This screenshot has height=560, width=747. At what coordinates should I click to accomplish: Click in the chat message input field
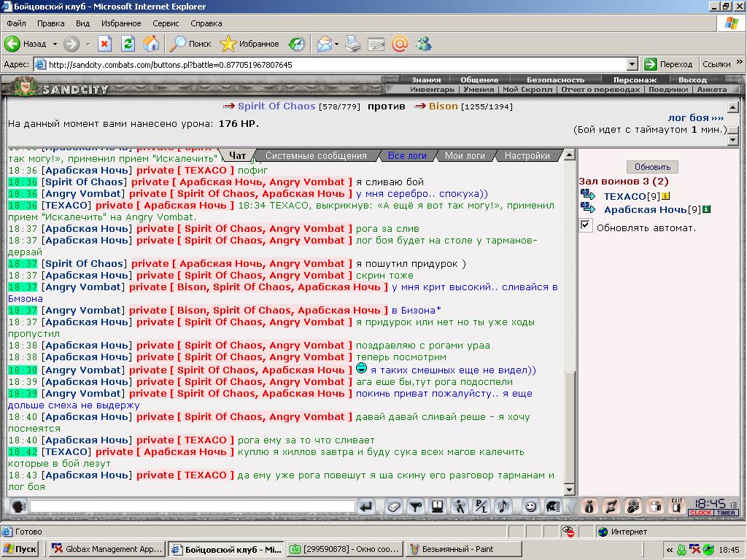tap(193, 507)
